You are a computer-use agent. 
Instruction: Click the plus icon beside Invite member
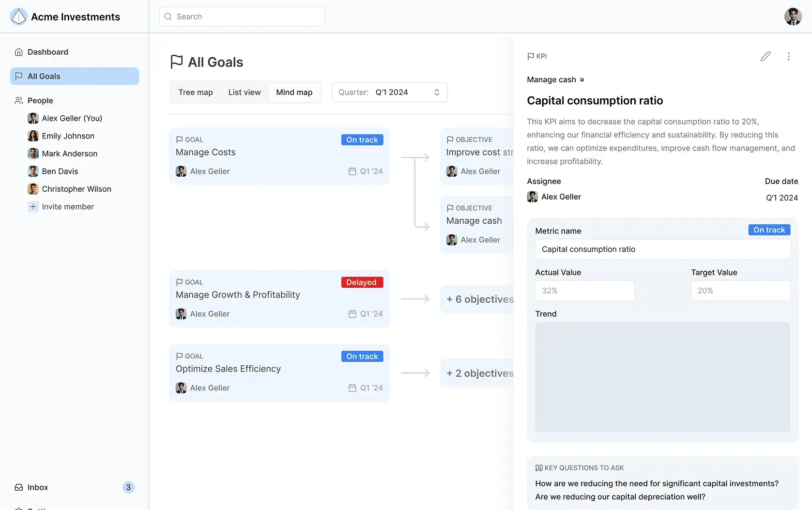tap(33, 207)
